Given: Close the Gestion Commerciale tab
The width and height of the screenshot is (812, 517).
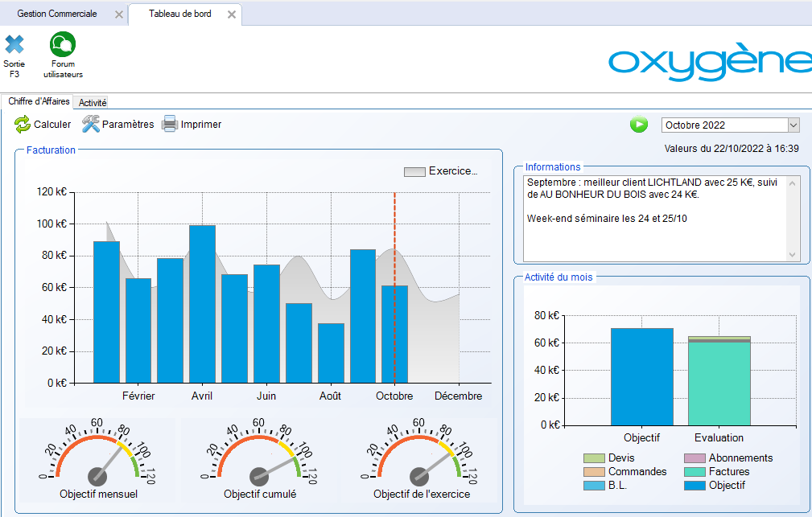Looking at the screenshot, I should tap(119, 14).
